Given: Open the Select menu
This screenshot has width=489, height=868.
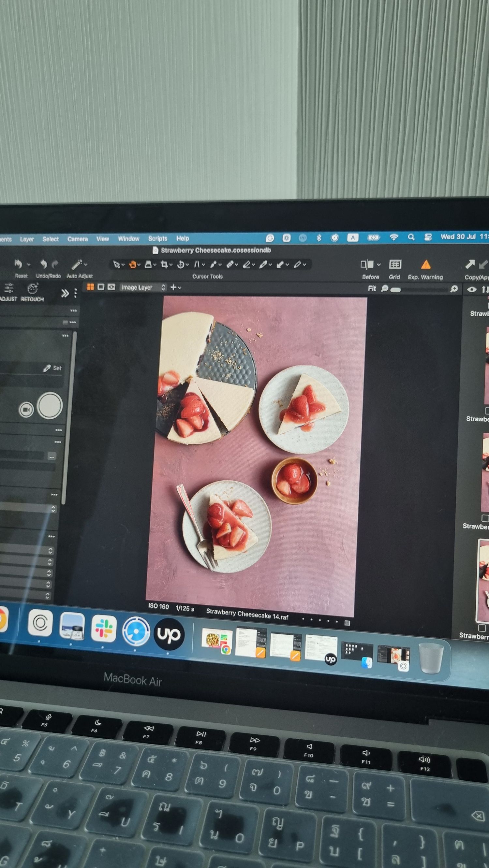Looking at the screenshot, I should coord(51,239).
